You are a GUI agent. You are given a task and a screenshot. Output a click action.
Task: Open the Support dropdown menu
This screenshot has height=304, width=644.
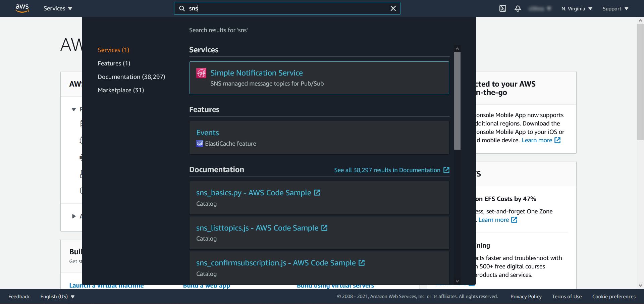pos(615,8)
